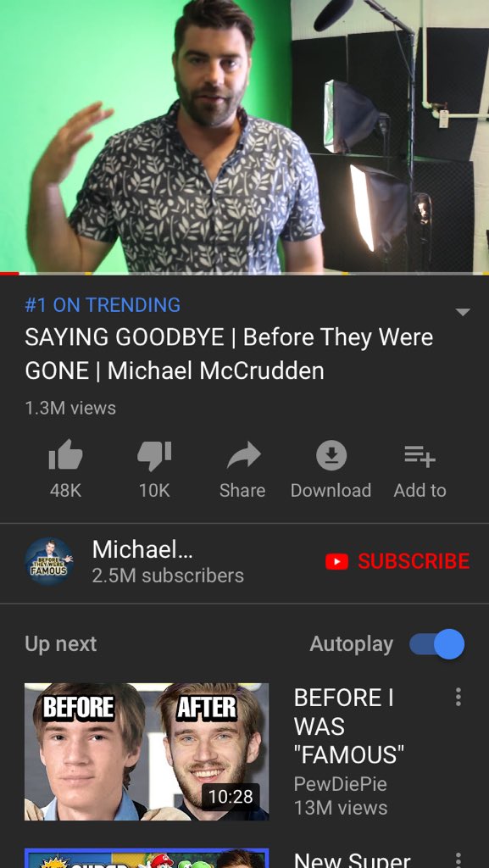
Task: Like the video with thumbs up icon
Action: pos(65,455)
